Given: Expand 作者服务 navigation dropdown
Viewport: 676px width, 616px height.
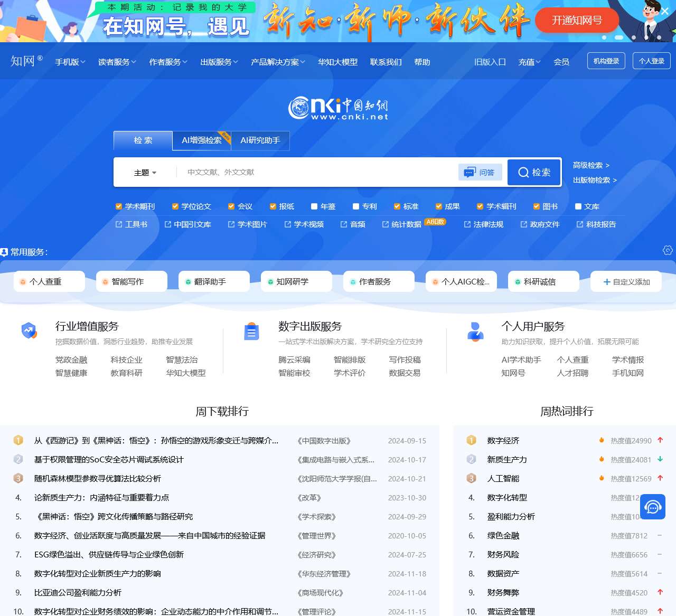Looking at the screenshot, I should tap(168, 62).
